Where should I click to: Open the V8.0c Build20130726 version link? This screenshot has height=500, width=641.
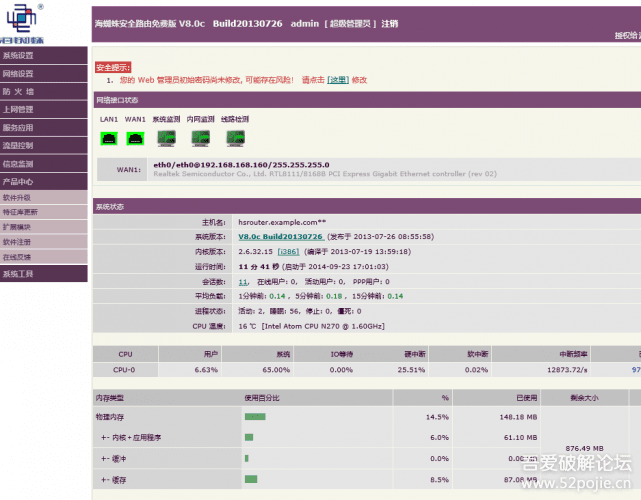click(279, 236)
